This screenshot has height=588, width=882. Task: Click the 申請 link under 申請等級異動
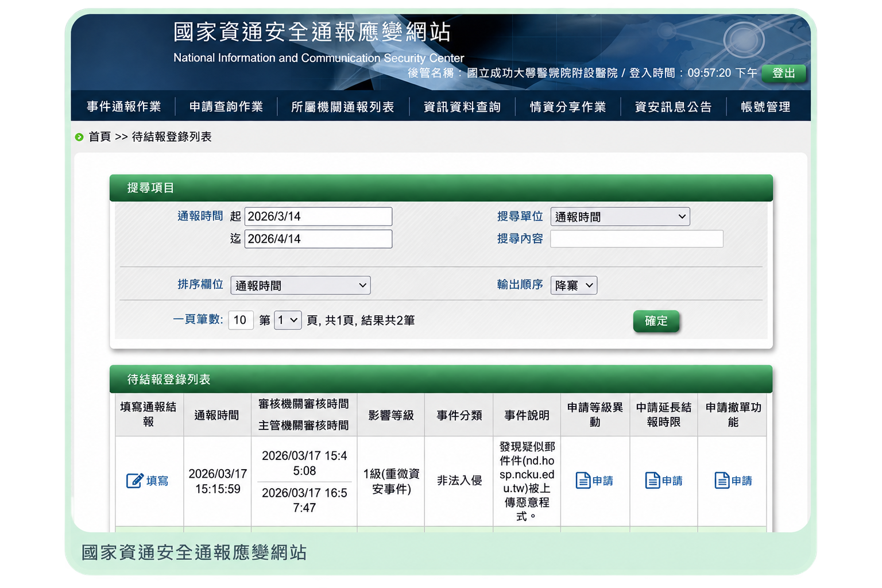coord(603,481)
